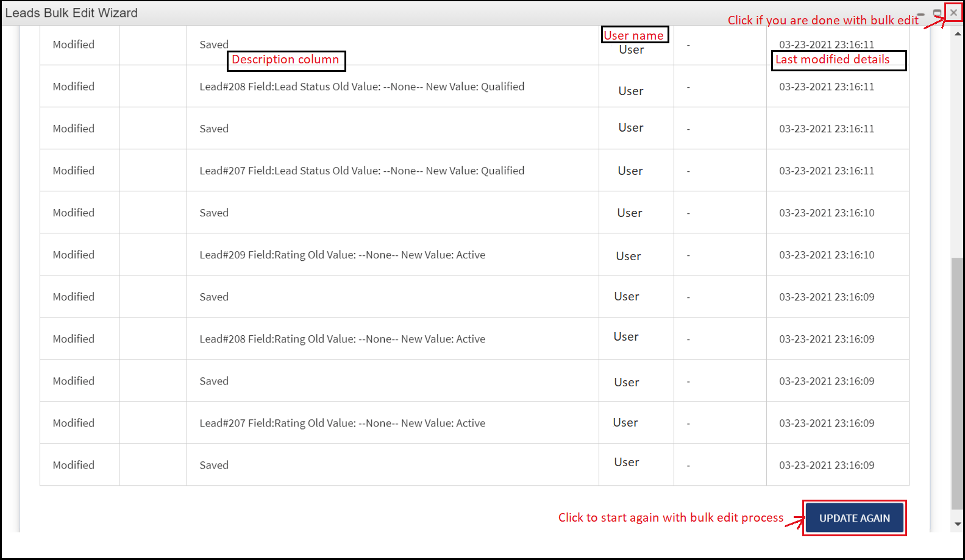Viewport: 965px width, 560px height.
Task: Maximize the Leads Bulk Edit Wizard window
Action: click(938, 13)
